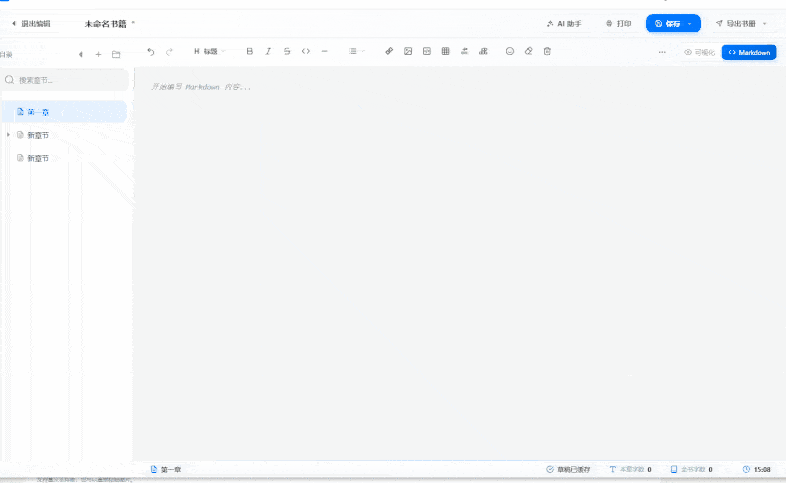
Task: Insert inline code with the angle-brackets icon
Action: tap(306, 51)
